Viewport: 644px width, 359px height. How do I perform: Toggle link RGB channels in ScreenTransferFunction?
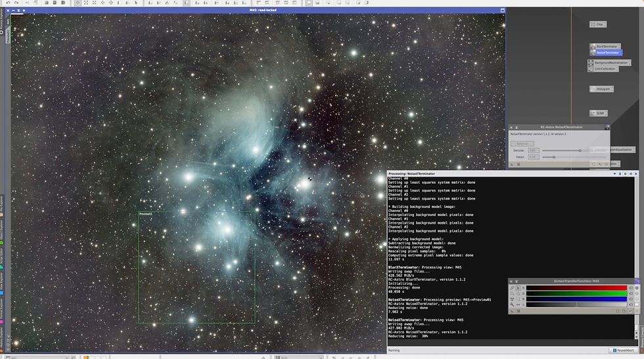(x=512, y=288)
